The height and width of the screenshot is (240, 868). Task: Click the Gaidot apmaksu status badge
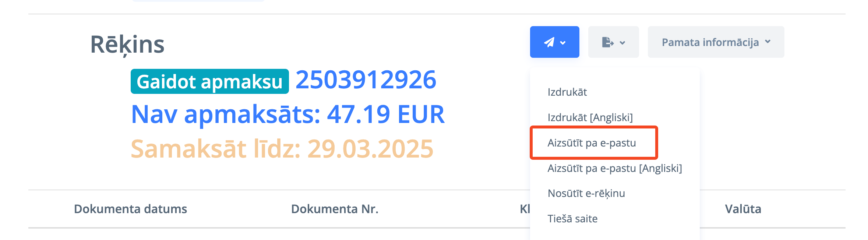(209, 81)
